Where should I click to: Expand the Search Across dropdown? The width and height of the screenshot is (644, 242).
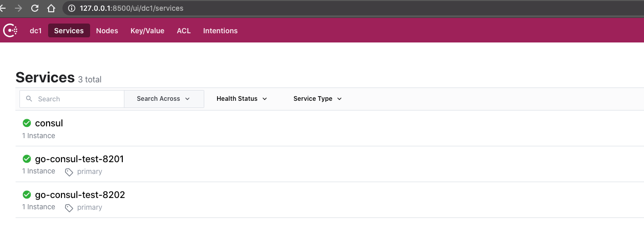click(164, 99)
